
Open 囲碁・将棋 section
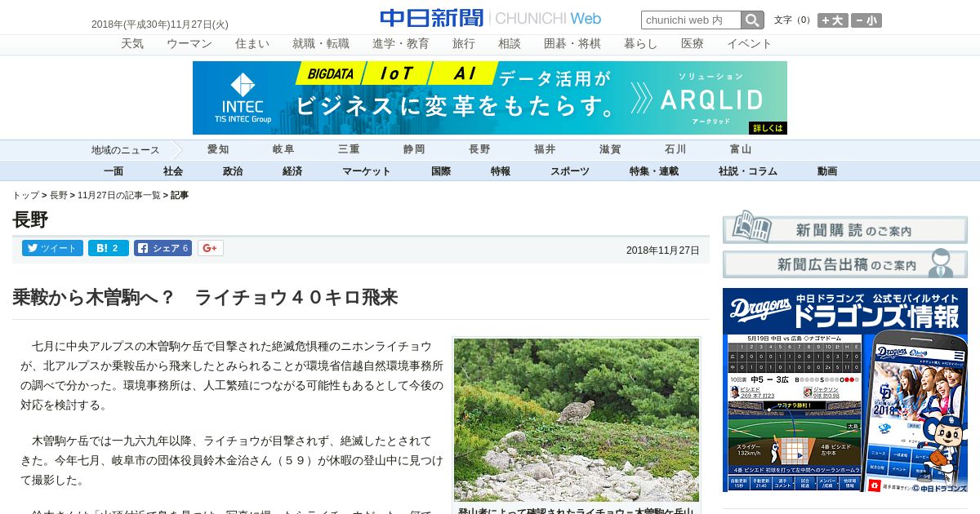point(572,44)
